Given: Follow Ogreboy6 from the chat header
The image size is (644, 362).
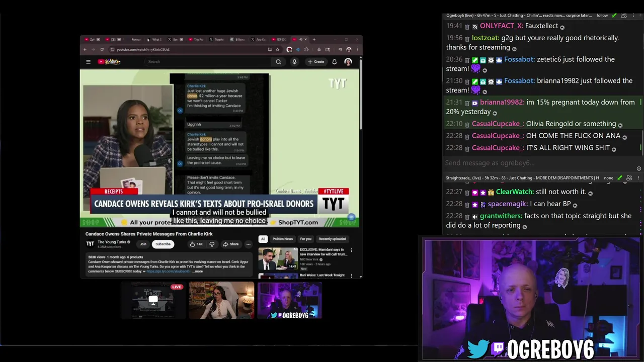Looking at the screenshot, I should (602, 16).
